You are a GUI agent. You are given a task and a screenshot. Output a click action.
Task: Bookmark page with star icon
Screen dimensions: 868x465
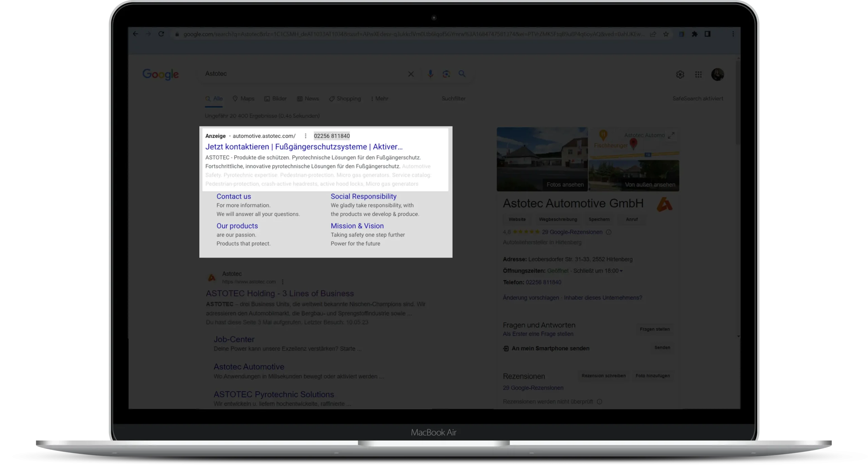666,34
